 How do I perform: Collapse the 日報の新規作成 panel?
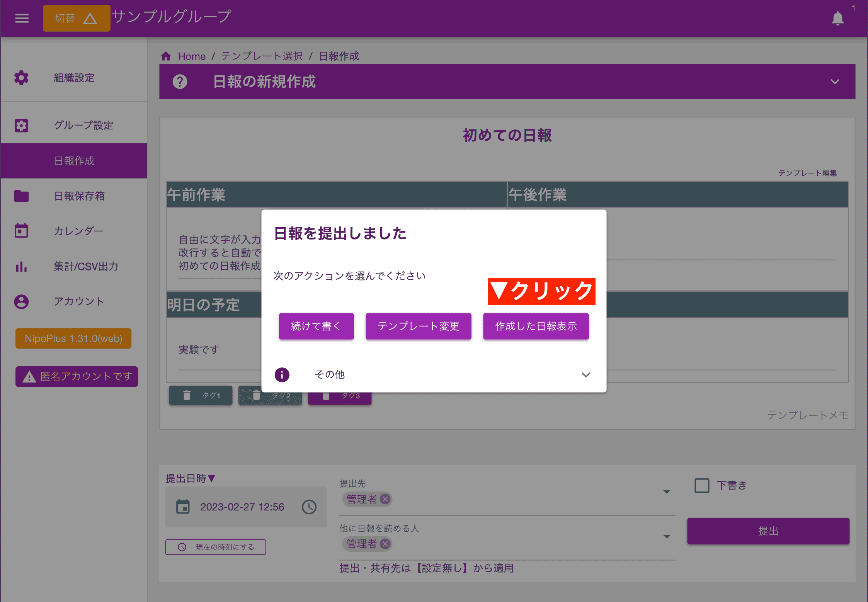(834, 82)
